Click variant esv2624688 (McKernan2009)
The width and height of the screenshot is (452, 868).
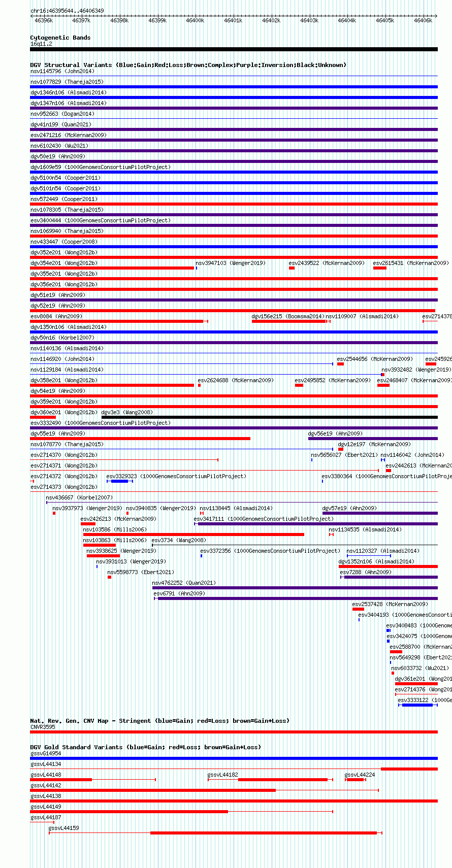(x=236, y=380)
